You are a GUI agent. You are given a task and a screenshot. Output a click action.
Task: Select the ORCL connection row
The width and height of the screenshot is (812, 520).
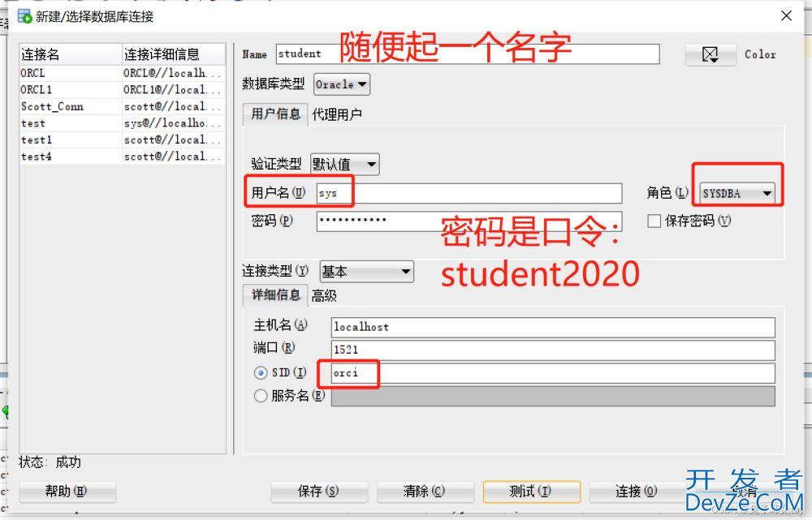pos(123,73)
